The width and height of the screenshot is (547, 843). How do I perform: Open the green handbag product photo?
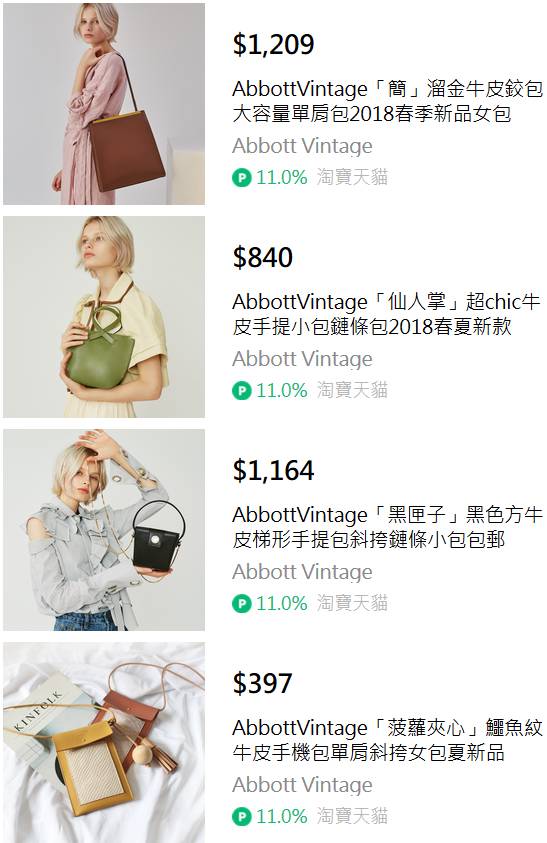[104, 317]
